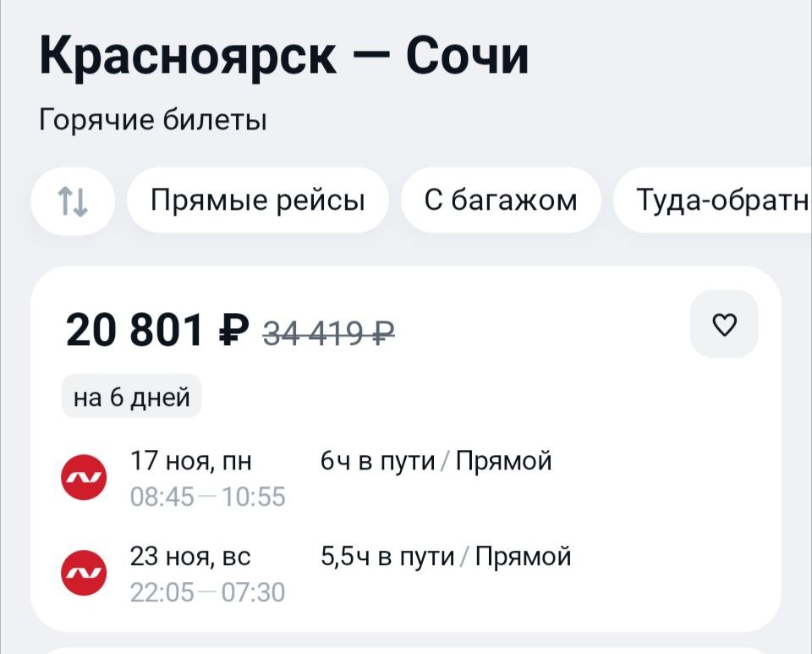This screenshot has width=812, height=654.
Task: Toggle the С багажом filter
Action: pos(501,201)
